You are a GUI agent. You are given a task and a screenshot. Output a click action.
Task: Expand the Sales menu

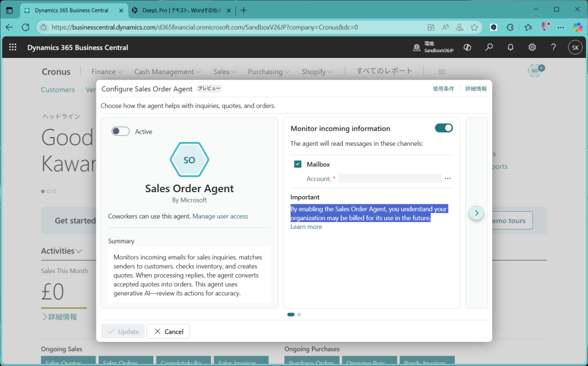[225, 72]
